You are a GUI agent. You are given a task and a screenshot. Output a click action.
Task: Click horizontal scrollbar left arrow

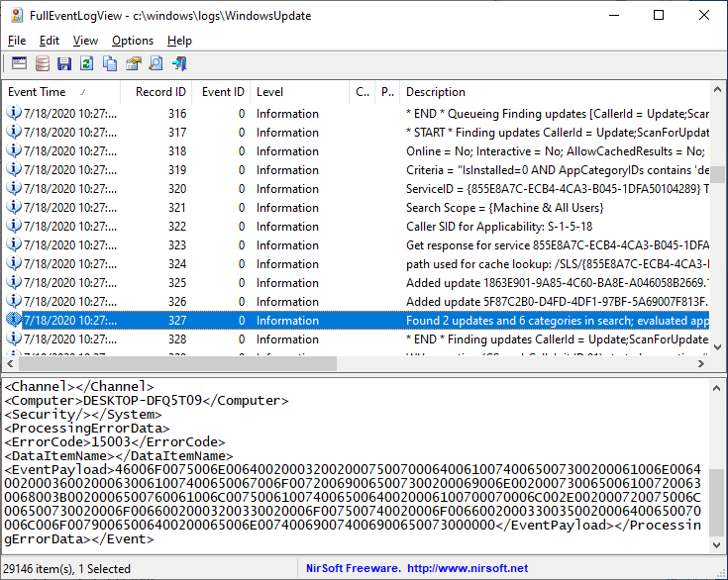pyautogui.click(x=10, y=364)
